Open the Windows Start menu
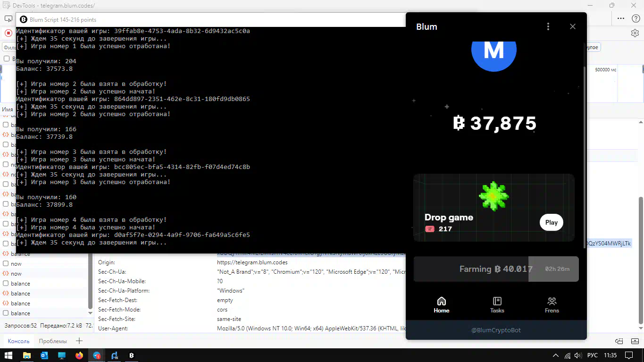 pos(9,355)
